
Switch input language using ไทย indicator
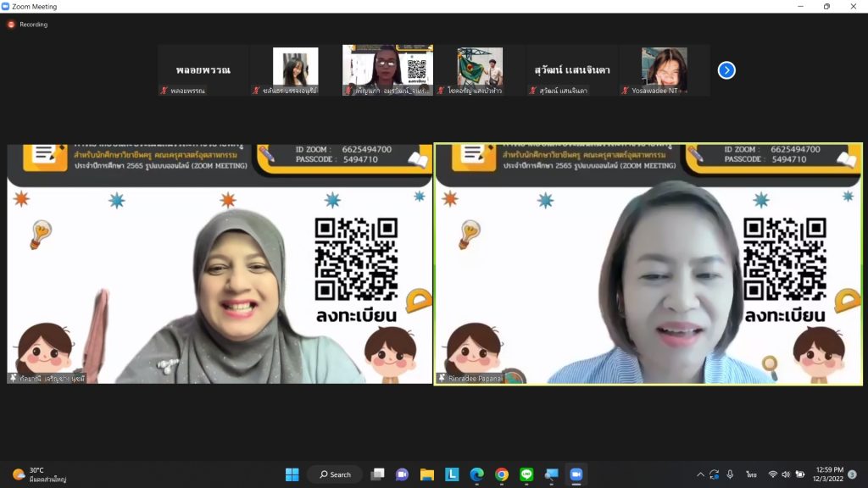[751, 474]
